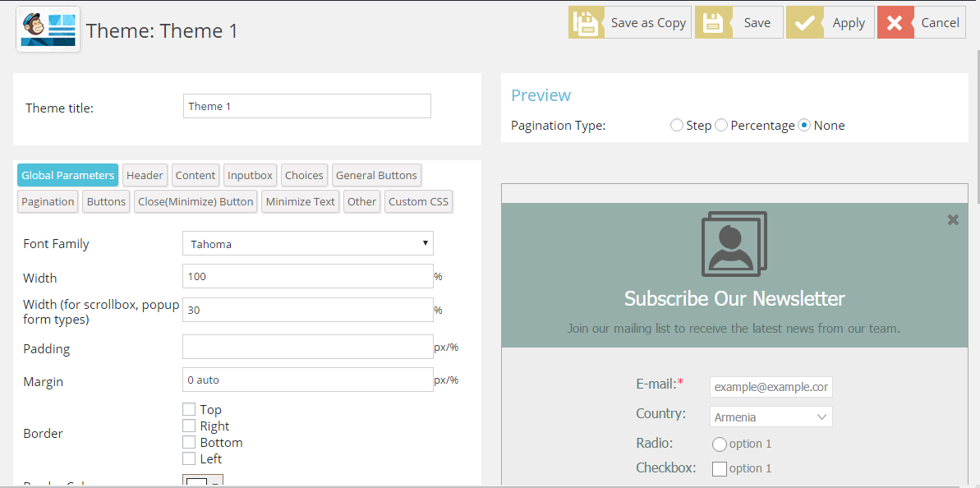Click the Margin field containing 0 auto

point(307,380)
